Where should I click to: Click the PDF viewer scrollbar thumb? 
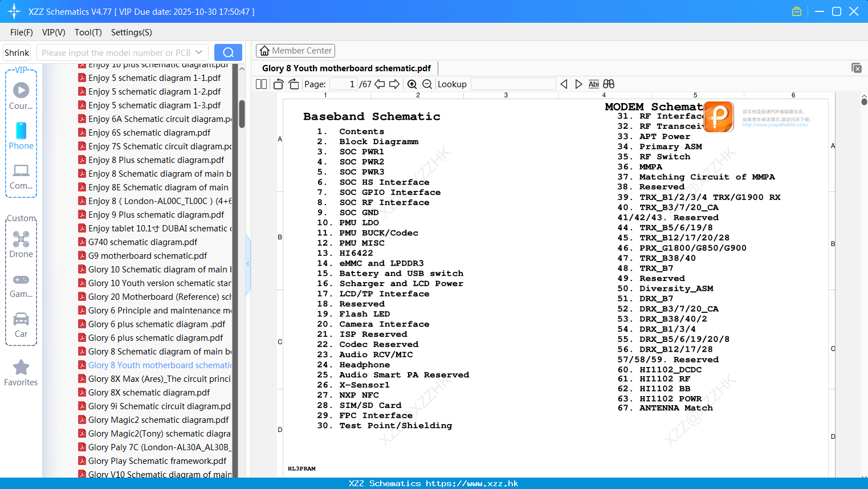(x=864, y=101)
